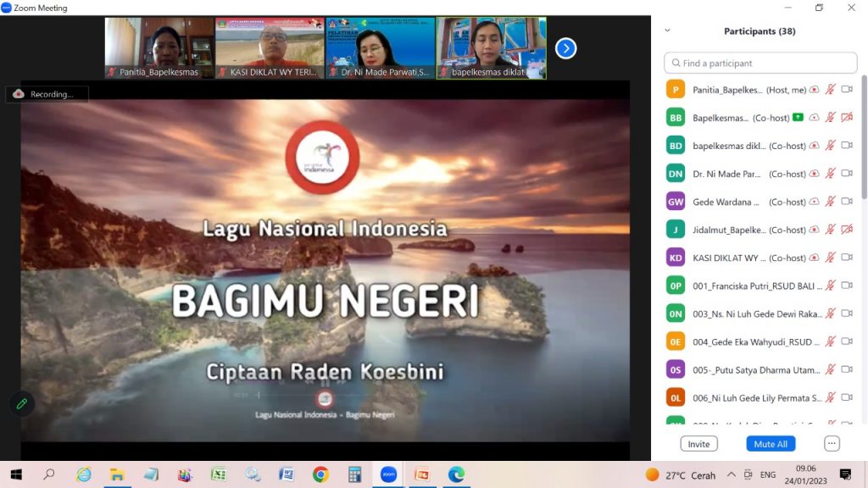Click the muted mic icon for Gede Wardana

831,202
